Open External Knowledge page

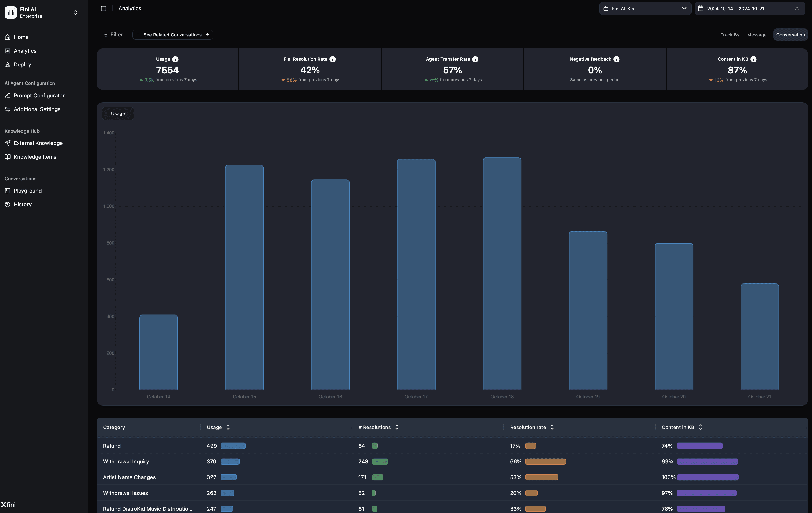(38, 143)
